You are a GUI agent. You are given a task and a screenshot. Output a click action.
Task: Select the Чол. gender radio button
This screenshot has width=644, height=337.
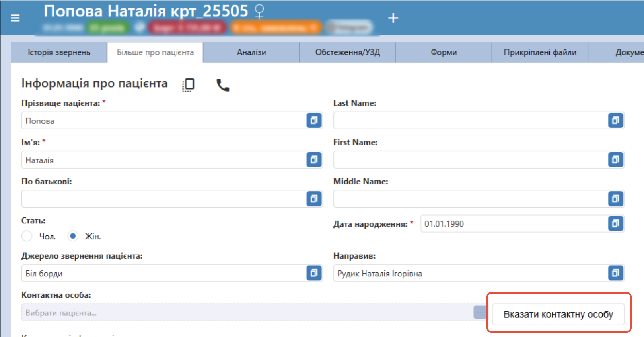[x=27, y=236]
